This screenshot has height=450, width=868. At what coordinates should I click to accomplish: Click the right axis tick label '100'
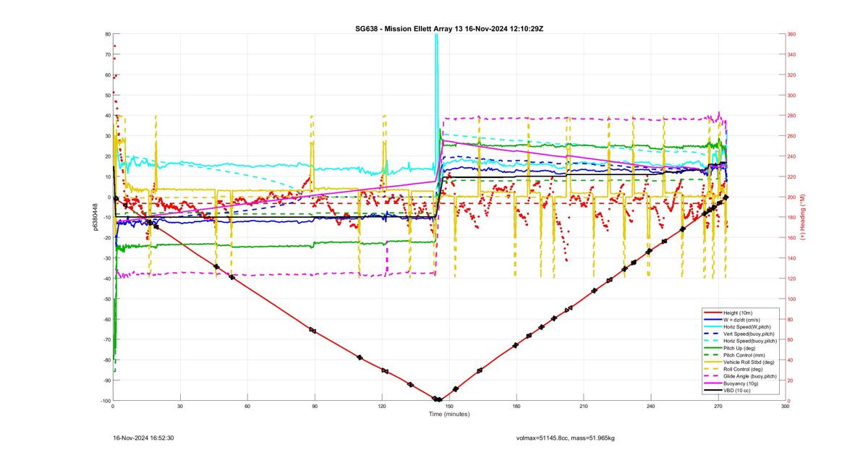(x=792, y=299)
